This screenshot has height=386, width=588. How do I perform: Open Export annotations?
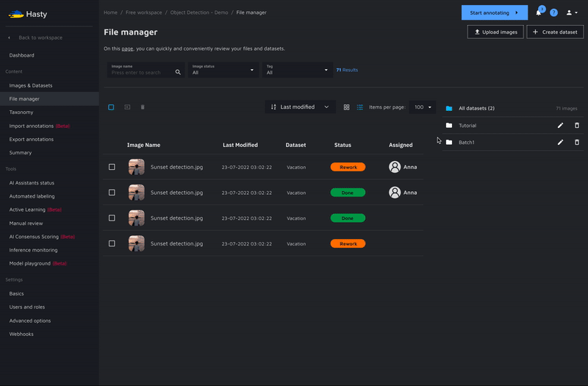[x=32, y=139]
